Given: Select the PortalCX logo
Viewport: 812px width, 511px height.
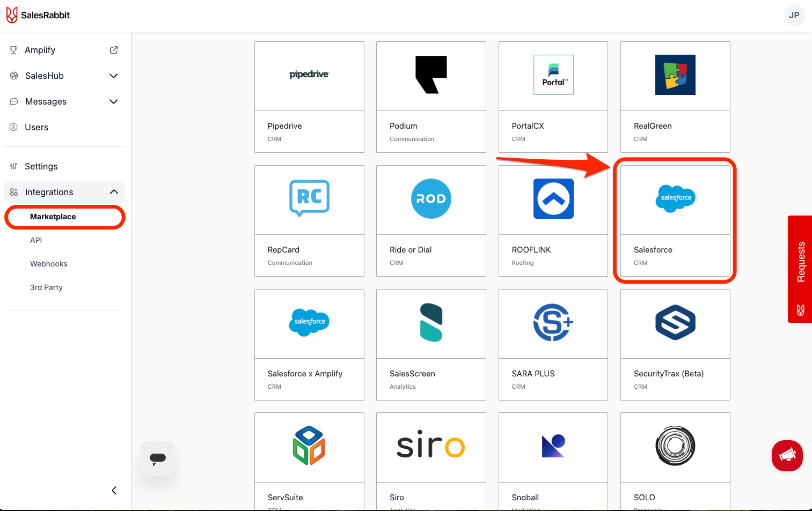Looking at the screenshot, I should pyautogui.click(x=553, y=75).
